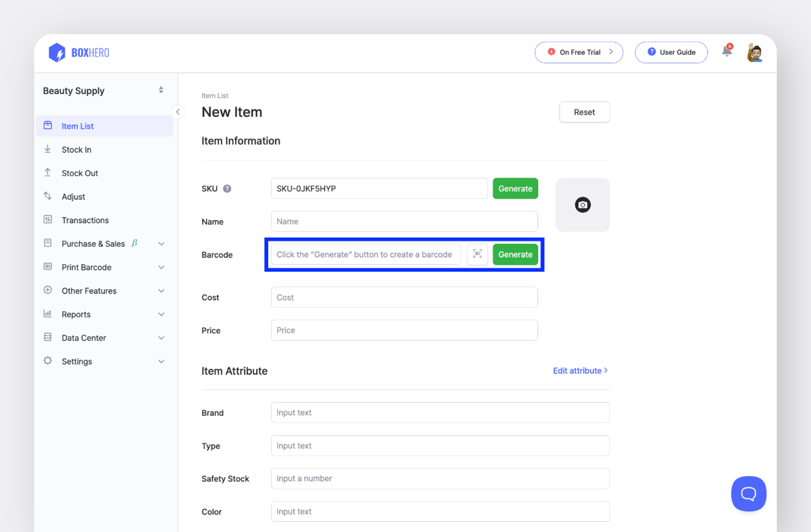Open the Transactions section
This screenshot has width=811, height=532.
84,220
